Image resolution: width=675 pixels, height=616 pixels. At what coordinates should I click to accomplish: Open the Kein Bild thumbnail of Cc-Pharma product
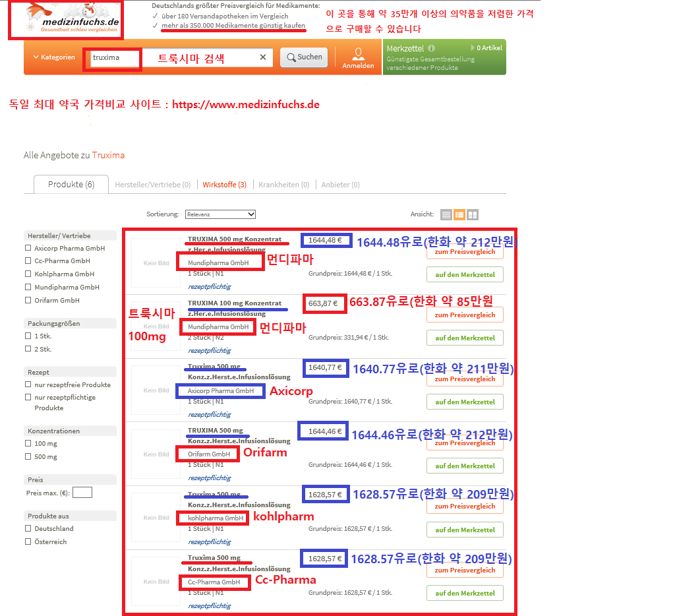(156, 582)
